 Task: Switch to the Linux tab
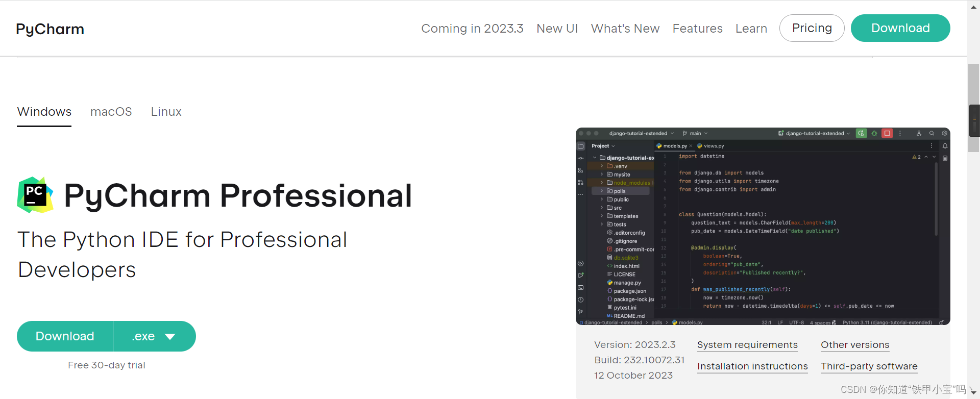pos(166,112)
